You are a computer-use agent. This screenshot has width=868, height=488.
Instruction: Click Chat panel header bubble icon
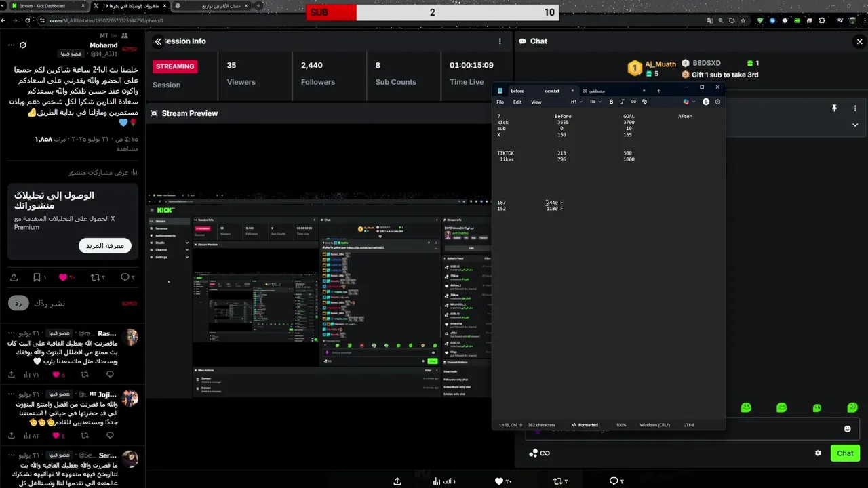[522, 41]
